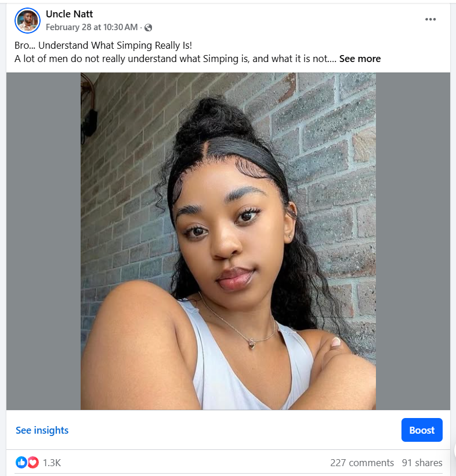456x476 pixels.
Task: Click the pendant necklace in the photo
Action: coord(252,343)
